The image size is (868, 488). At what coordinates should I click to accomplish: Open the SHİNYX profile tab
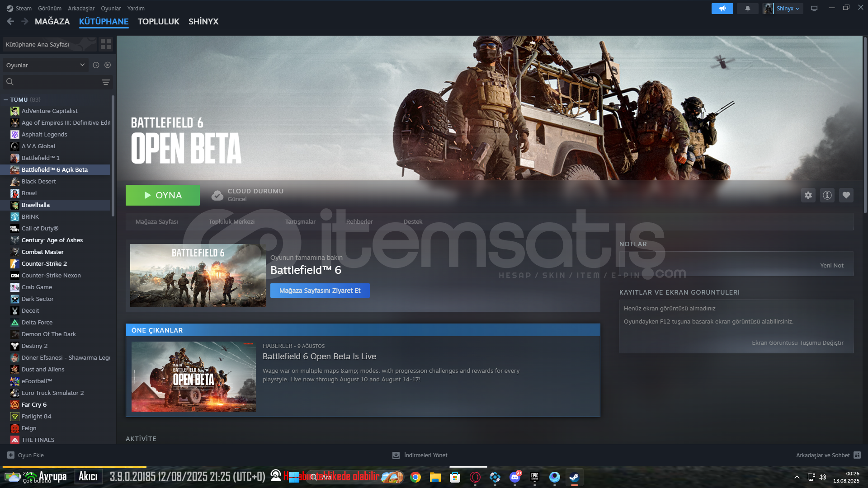[203, 21]
